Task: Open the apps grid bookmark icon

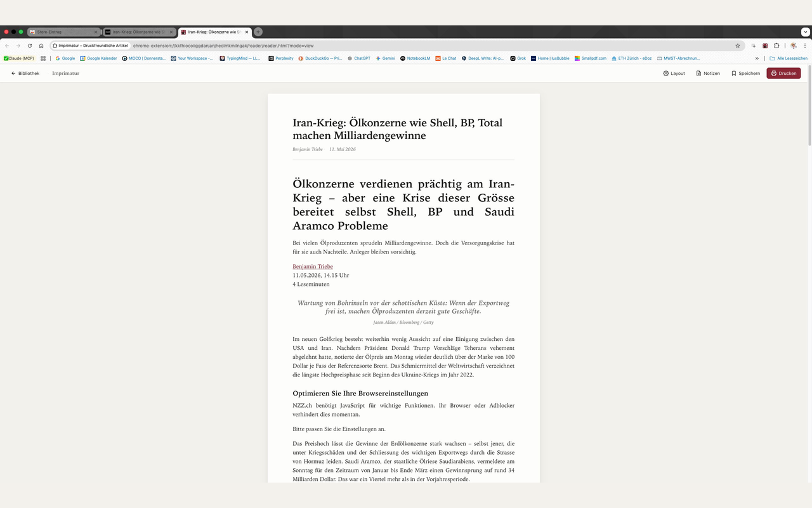Action: coord(43,58)
